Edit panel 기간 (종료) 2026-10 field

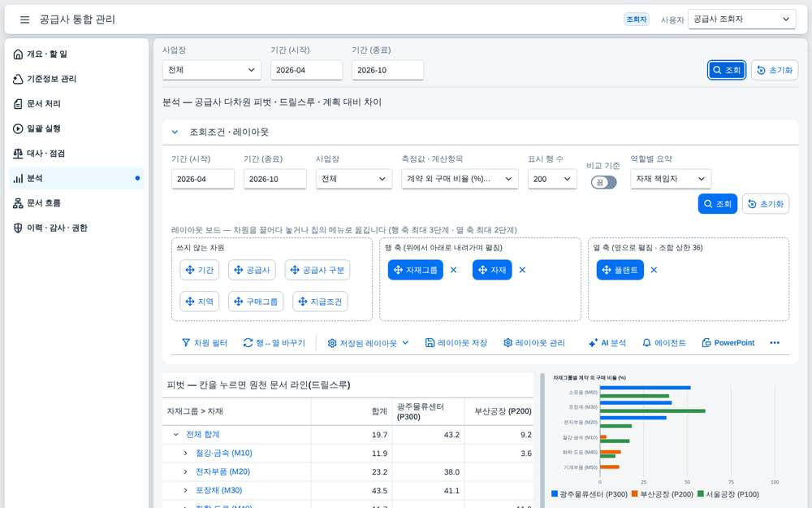click(275, 179)
